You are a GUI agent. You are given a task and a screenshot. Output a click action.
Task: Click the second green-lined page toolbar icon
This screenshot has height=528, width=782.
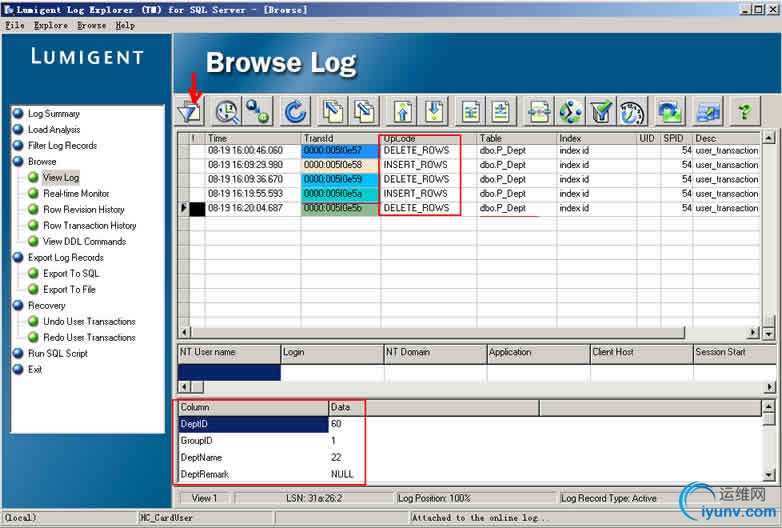point(501,112)
